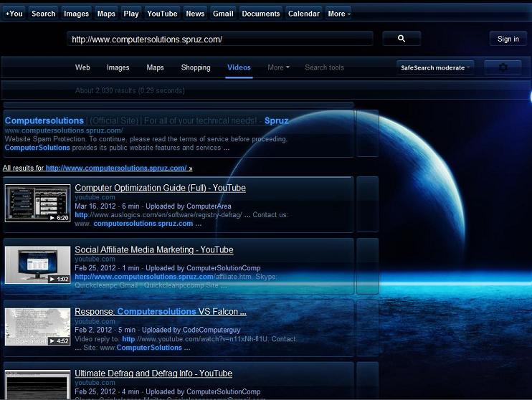Click All results for computersolutions.spruz.com link
This screenshot has width=532, height=400.
pos(98,168)
